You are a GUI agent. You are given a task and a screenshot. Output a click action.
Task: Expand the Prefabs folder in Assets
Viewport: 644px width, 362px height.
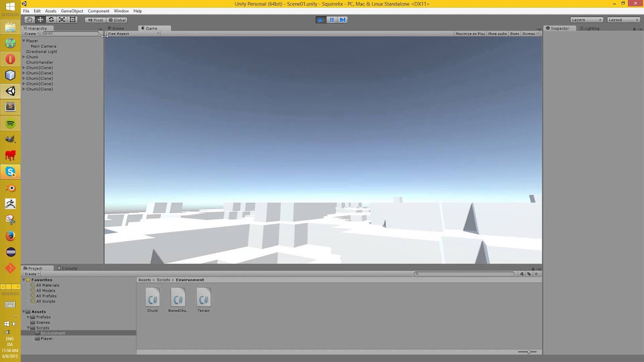pyautogui.click(x=29, y=317)
